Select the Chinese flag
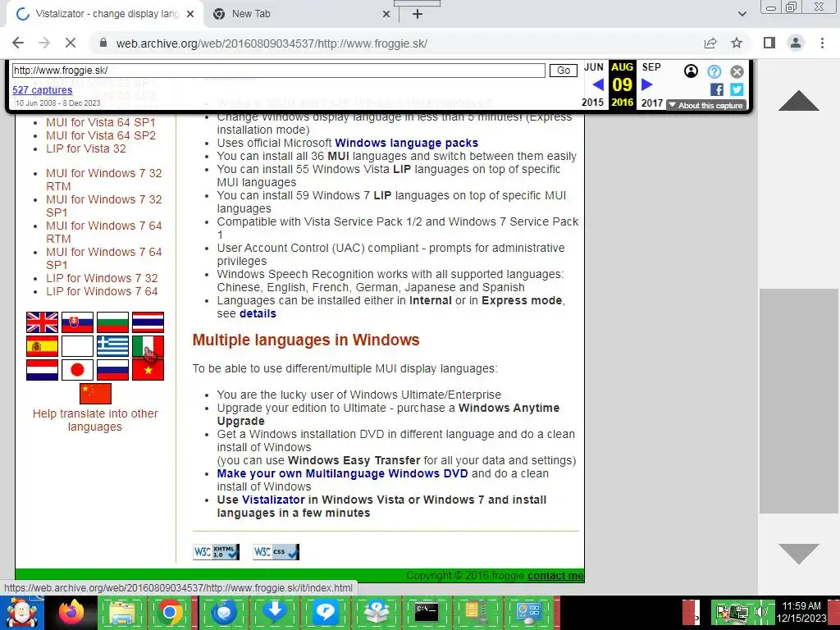840x630 pixels. 95,394
